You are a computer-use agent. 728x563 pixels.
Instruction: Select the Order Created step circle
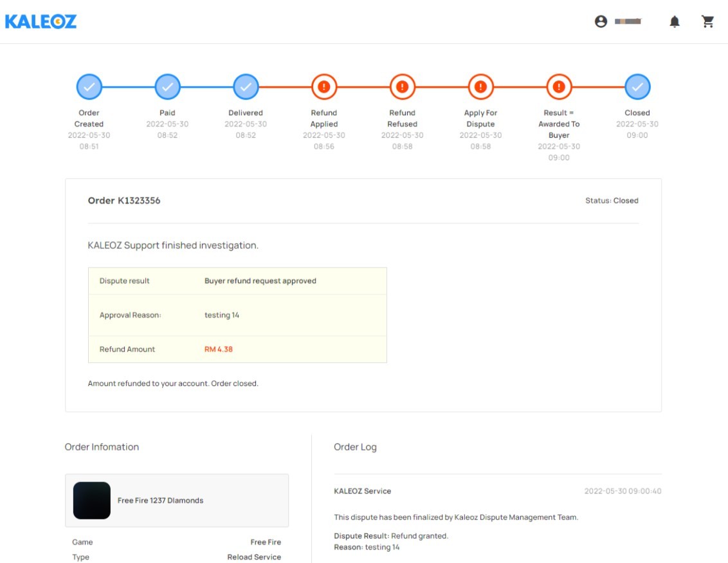coord(89,87)
